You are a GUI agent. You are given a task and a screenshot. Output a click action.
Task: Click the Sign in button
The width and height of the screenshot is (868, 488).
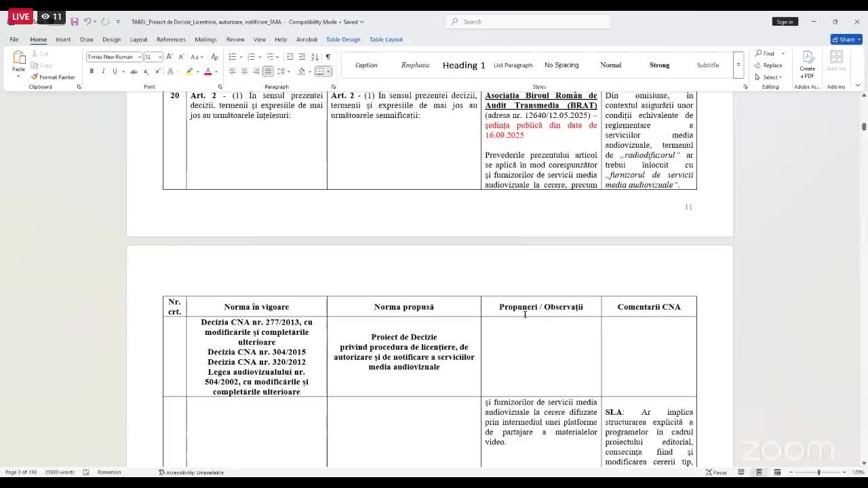click(x=785, y=22)
